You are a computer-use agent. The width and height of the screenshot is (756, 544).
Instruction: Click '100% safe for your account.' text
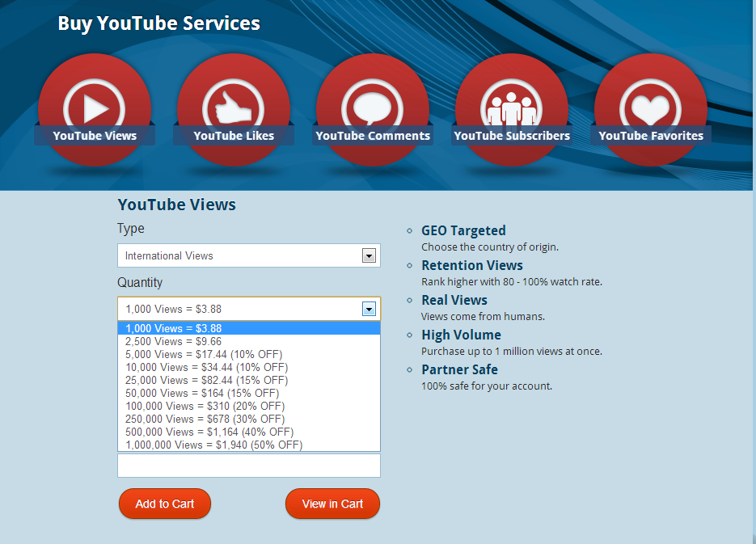(487, 386)
